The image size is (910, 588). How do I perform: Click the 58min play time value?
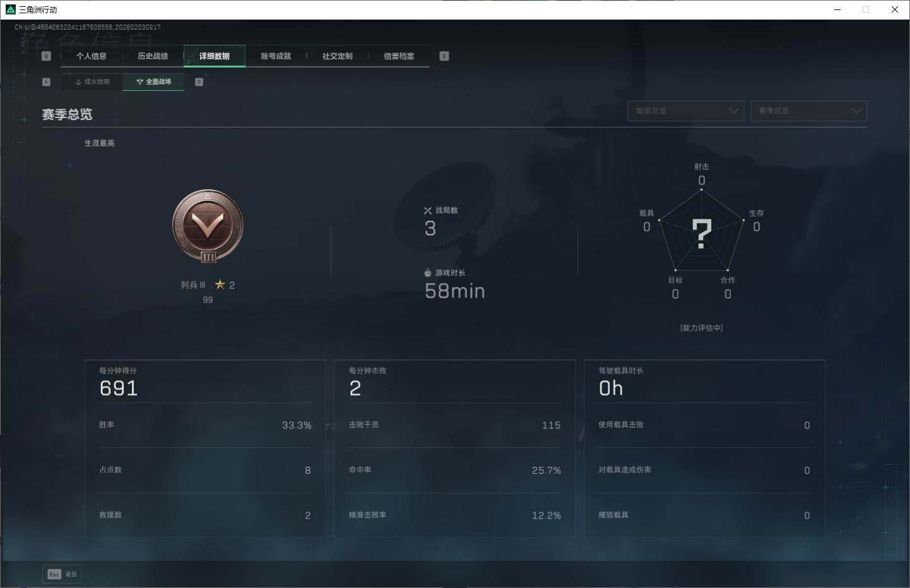click(455, 291)
